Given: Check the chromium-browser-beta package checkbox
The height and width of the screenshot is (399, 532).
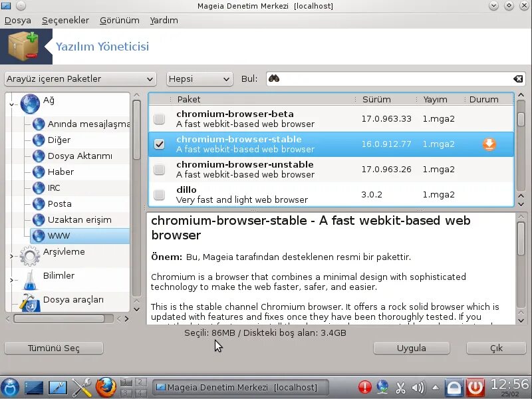Looking at the screenshot, I should tap(159, 119).
